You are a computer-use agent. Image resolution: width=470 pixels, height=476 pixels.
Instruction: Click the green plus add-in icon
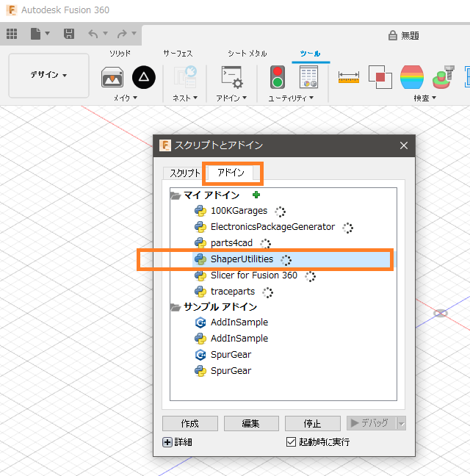(x=256, y=195)
